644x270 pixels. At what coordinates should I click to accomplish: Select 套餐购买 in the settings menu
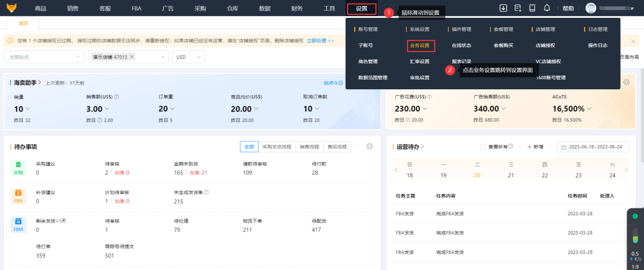coord(503,45)
